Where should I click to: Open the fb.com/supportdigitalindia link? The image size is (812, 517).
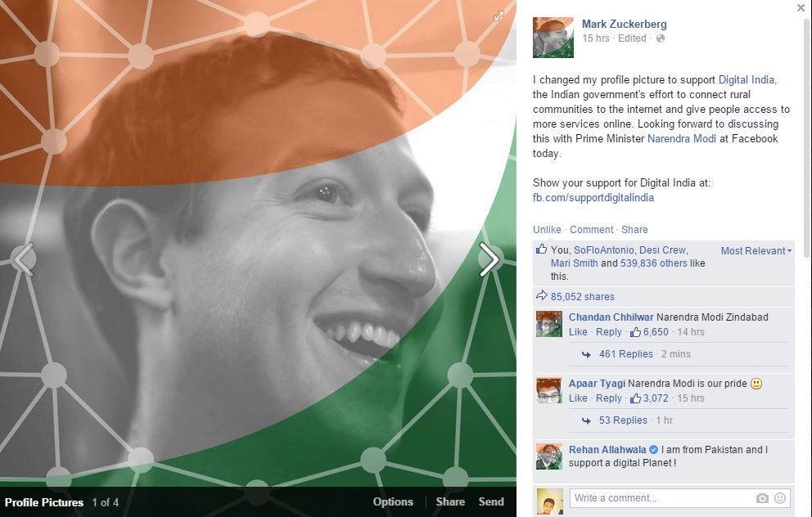(593, 197)
